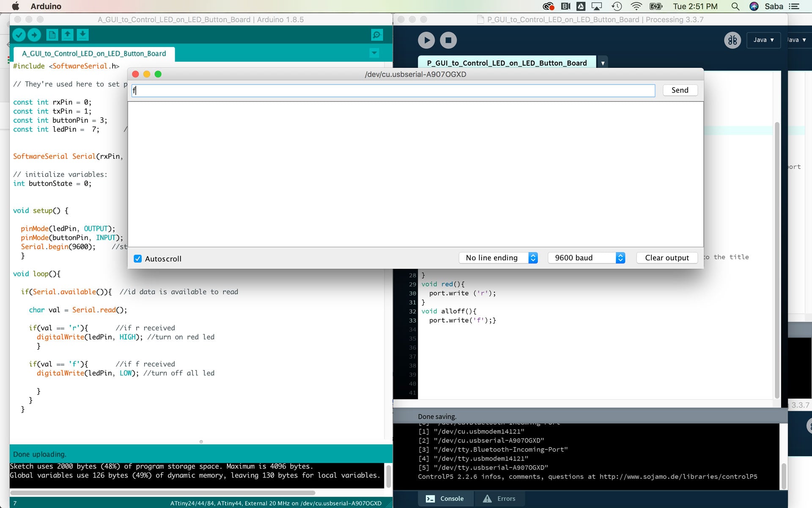Open the Apple menu

(16, 6)
